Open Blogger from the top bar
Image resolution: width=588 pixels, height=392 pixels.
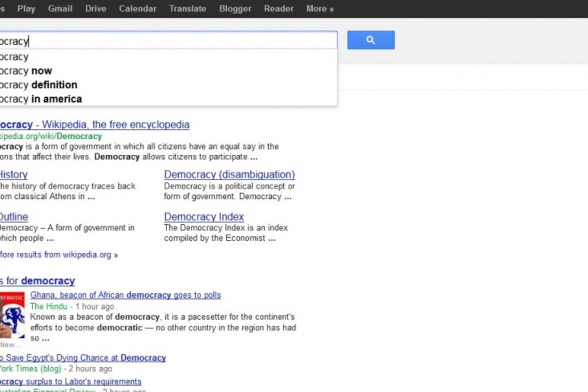(235, 8)
